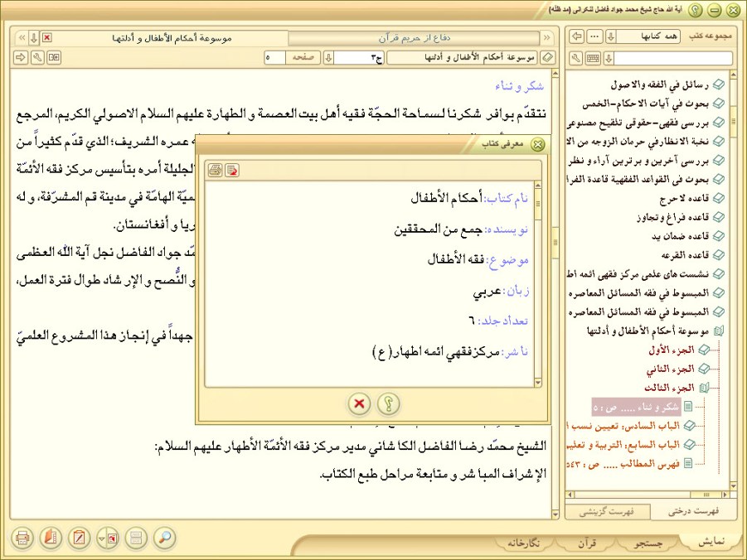Click the print icon in the book info dialog
Image resolution: width=747 pixels, height=560 pixels.
coord(215,171)
